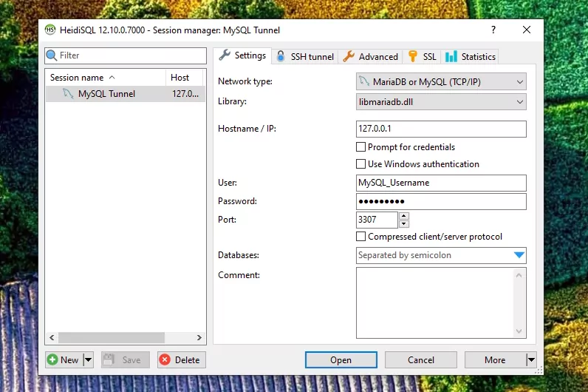Switch to the Advanced tab
This screenshot has height=392, width=588.
pos(371,57)
